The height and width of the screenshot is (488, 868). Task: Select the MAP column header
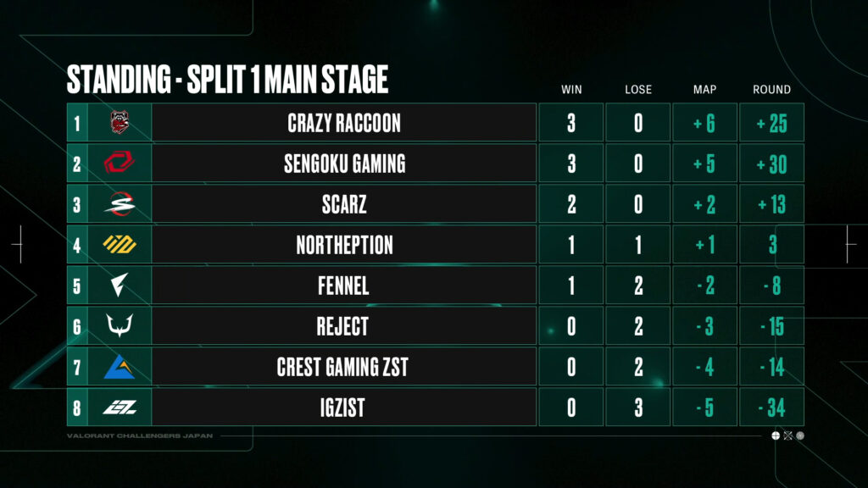(704, 90)
